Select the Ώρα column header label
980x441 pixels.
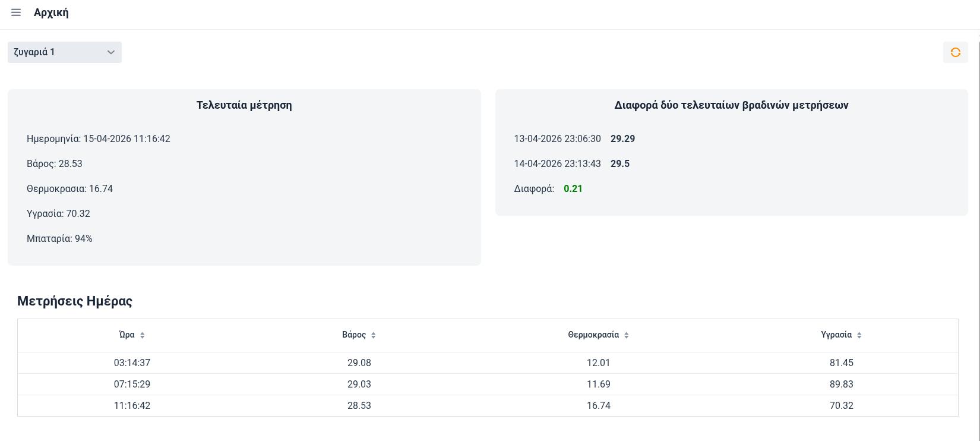click(127, 335)
